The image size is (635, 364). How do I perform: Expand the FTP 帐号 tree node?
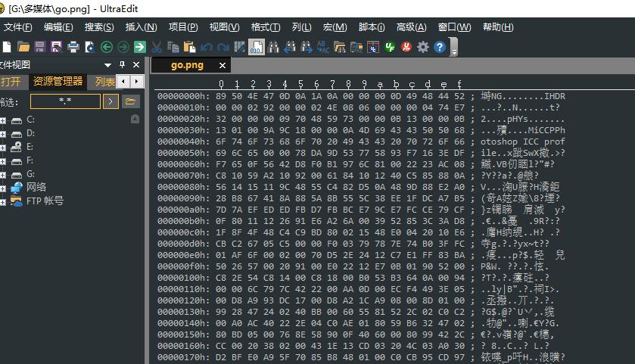point(3,201)
